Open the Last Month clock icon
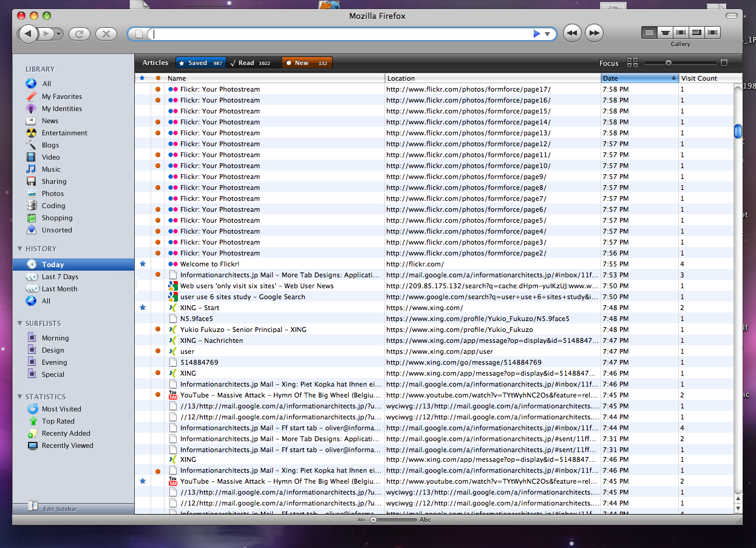 click(32, 289)
